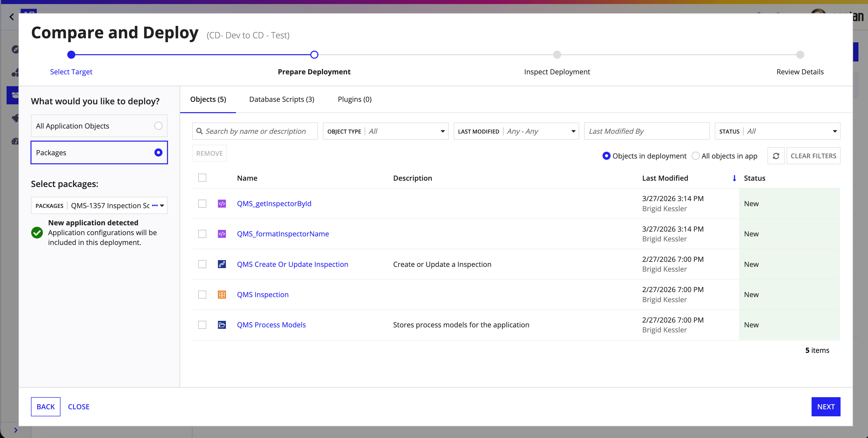Screen dimensions: 868x438
Task: Check the QMS Create Or Update Inspection checkbox
Action: [x=202, y=264]
